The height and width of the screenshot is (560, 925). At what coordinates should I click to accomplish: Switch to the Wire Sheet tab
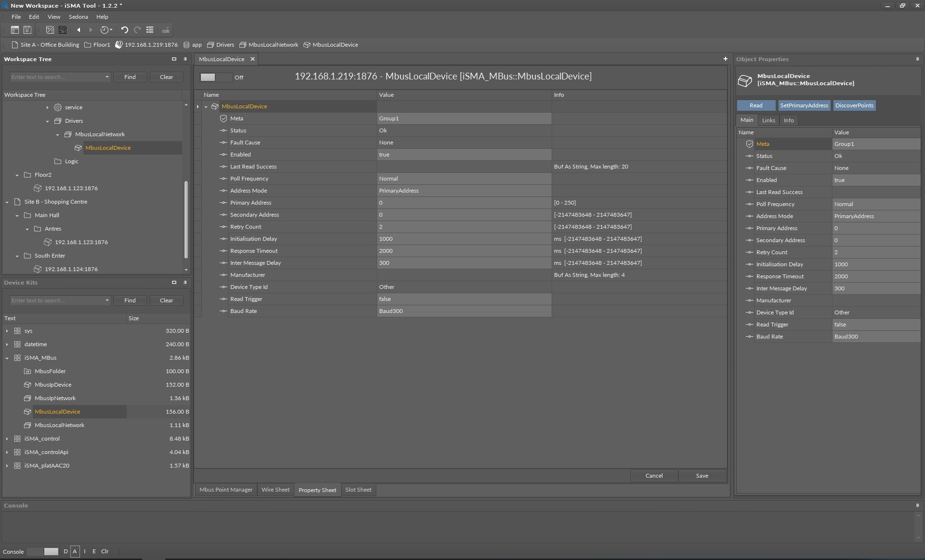(275, 490)
